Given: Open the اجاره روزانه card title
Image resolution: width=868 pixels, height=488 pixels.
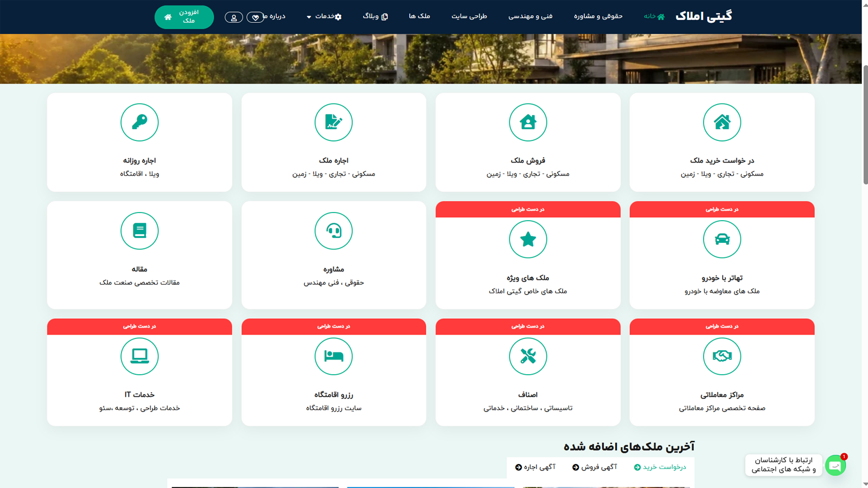Looking at the screenshot, I should 139,160.
